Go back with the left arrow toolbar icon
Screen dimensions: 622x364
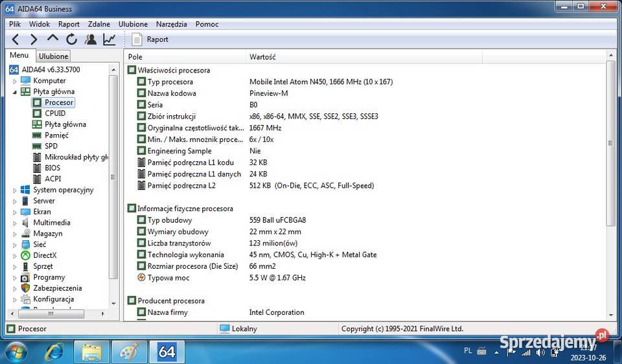15,40
